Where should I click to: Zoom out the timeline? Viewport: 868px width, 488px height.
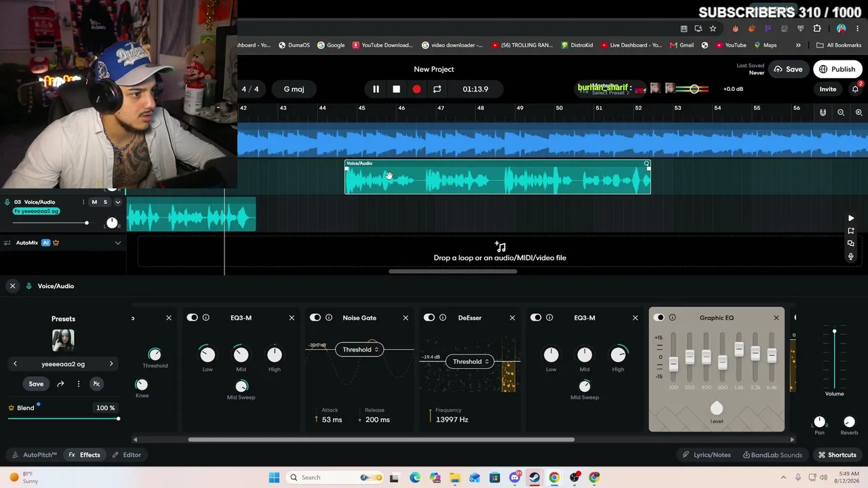pyautogui.click(x=841, y=113)
